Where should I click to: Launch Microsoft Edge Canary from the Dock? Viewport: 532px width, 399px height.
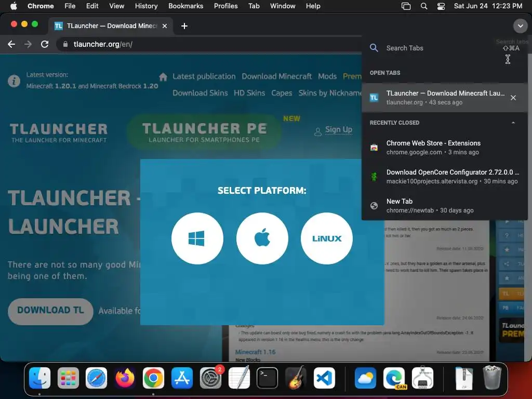[x=394, y=378]
